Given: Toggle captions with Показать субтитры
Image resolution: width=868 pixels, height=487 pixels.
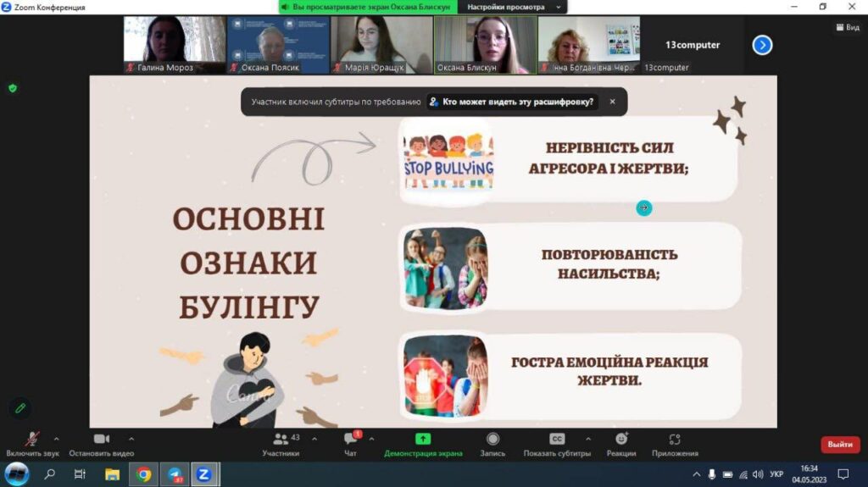Looking at the screenshot, I should pos(557,439).
